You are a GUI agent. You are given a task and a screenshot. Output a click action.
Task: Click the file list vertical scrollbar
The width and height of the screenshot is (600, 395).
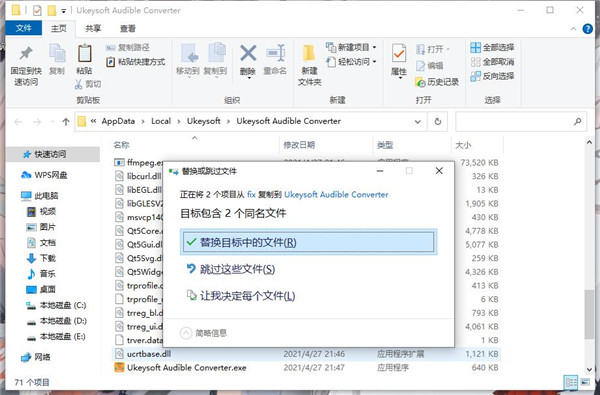[589, 314]
